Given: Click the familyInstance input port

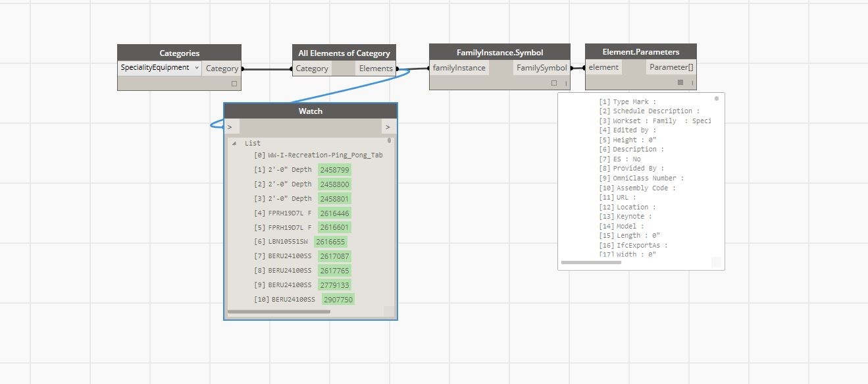Looking at the screenshot, I should point(459,67).
